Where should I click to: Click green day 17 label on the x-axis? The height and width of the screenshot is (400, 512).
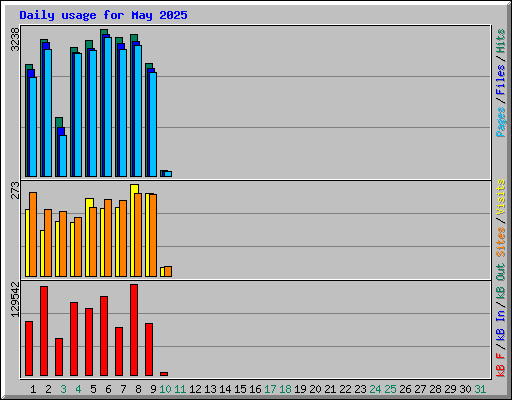pos(270,389)
